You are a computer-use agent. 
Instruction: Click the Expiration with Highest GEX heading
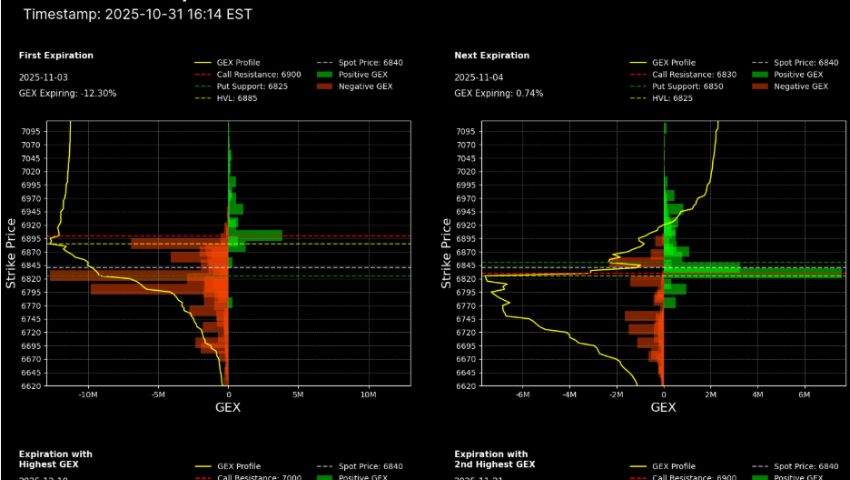(x=54, y=458)
